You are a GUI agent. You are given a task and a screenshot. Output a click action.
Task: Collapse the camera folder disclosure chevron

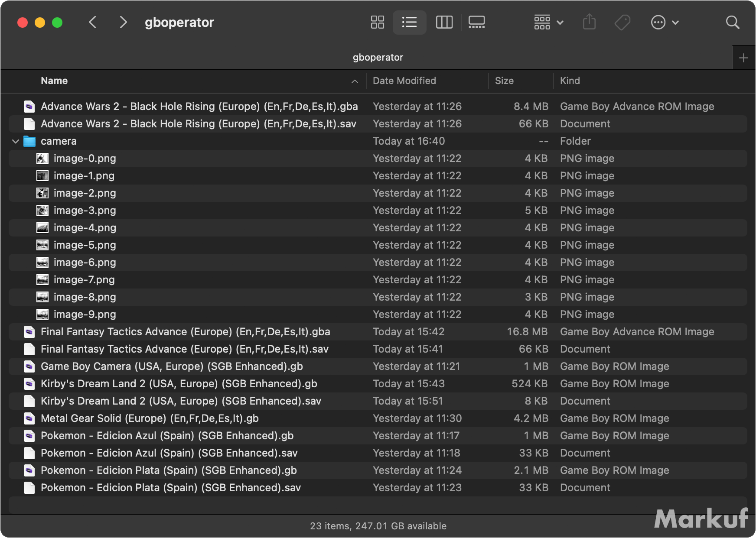[x=16, y=141]
